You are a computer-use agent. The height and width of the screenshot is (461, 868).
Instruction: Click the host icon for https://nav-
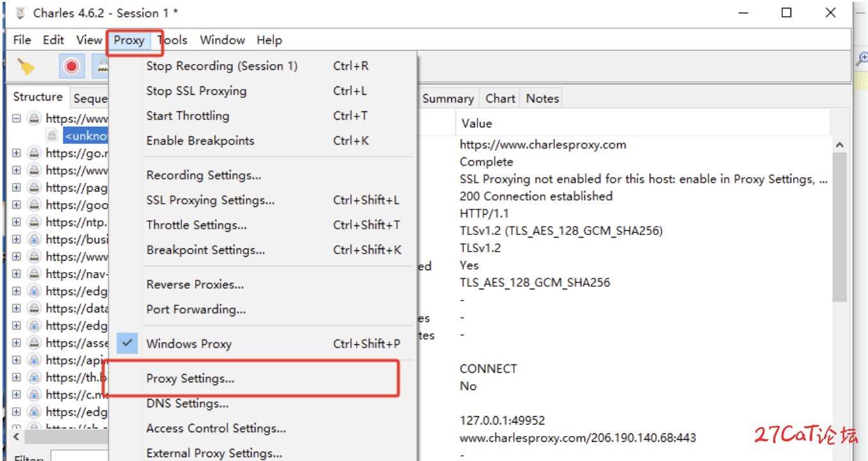click(x=34, y=274)
